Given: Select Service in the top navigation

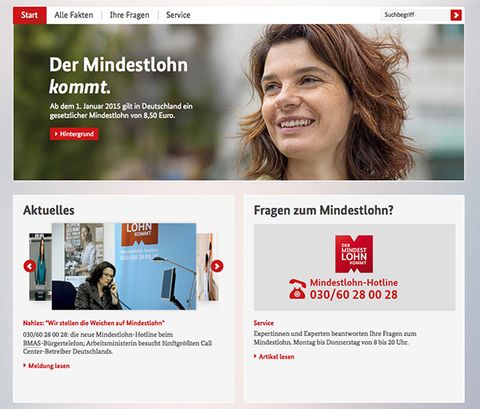Looking at the screenshot, I should coord(178,15).
